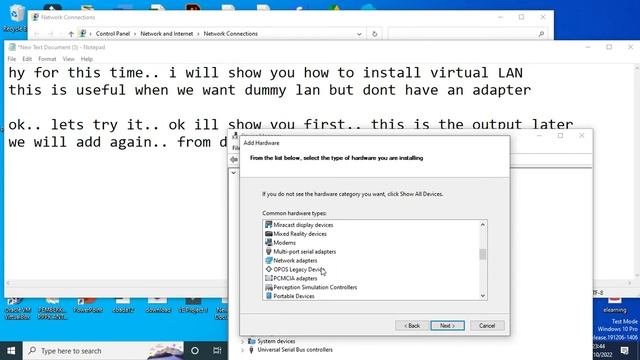Click Network Connections breadcrumb segment
Image resolution: width=640 pixels, height=360 pixels.
(x=231, y=34)
